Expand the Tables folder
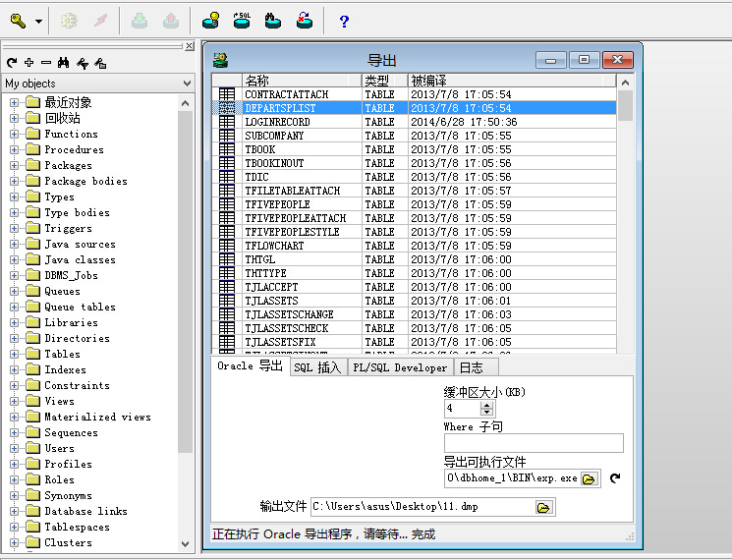 click(x=14, y=355)
